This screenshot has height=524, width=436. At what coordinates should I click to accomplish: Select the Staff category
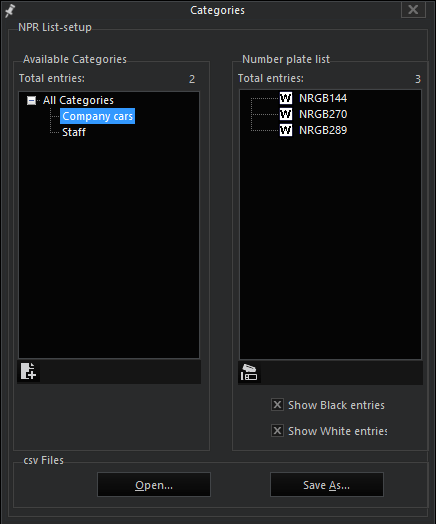click(x=74, y=132)
